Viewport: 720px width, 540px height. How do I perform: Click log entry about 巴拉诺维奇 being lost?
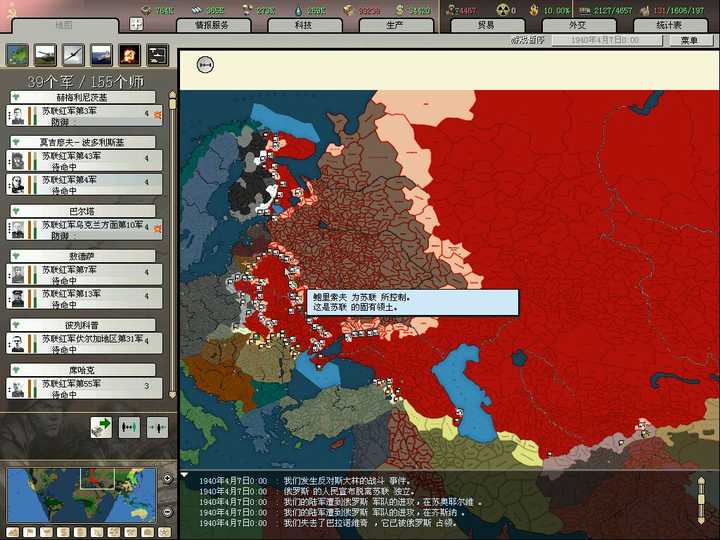pyautogui.click(x=370, y=523)
